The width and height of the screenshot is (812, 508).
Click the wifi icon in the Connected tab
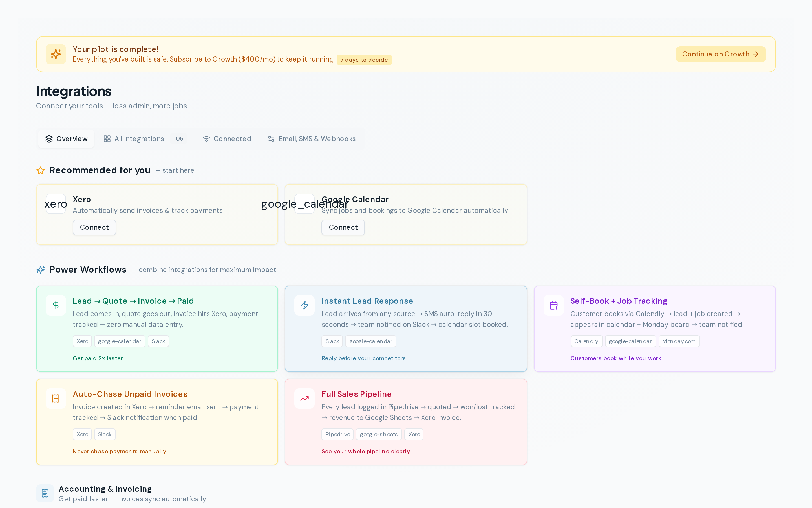click(x=206, y=139)
